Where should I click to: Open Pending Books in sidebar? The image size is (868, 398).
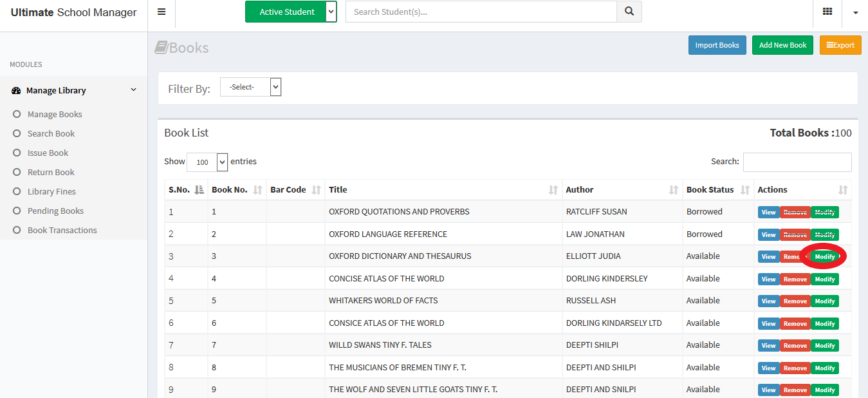55,211
